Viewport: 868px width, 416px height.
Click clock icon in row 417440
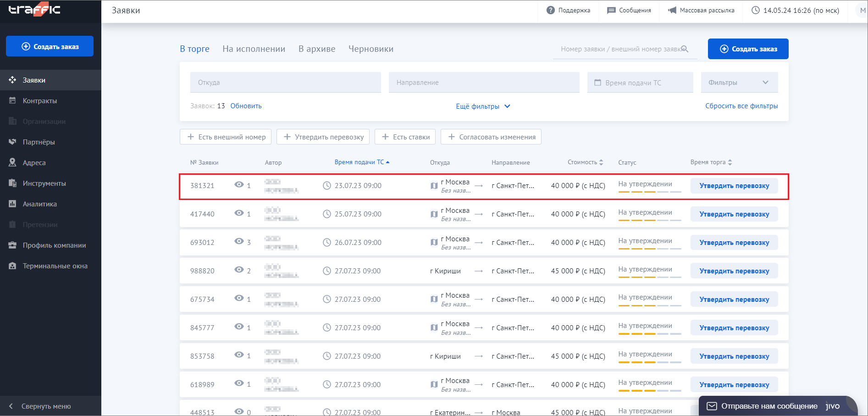(x=327, y=214)
